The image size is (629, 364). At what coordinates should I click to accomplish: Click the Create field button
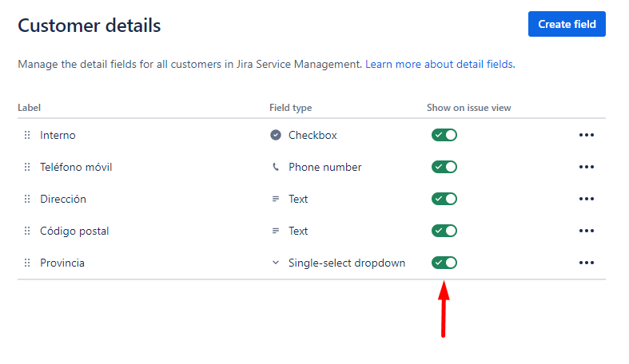tap(567, 24)
